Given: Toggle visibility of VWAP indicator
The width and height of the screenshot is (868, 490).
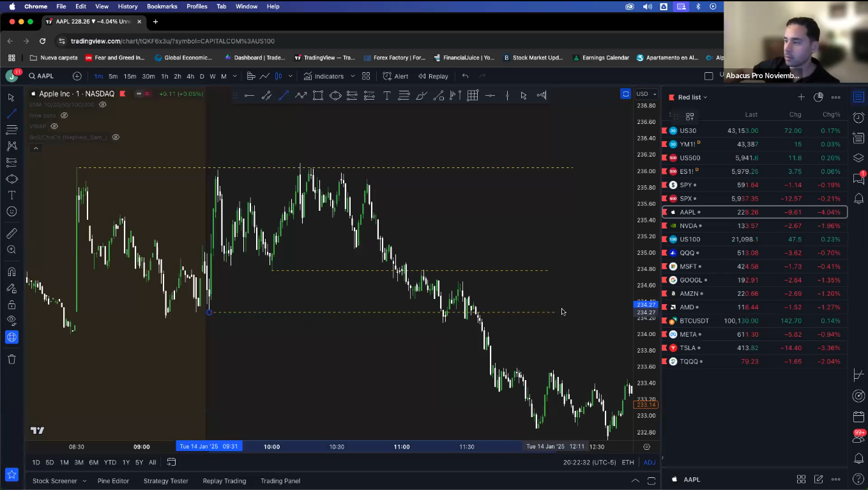Looking at the screenshot, I should coord(54,126).
